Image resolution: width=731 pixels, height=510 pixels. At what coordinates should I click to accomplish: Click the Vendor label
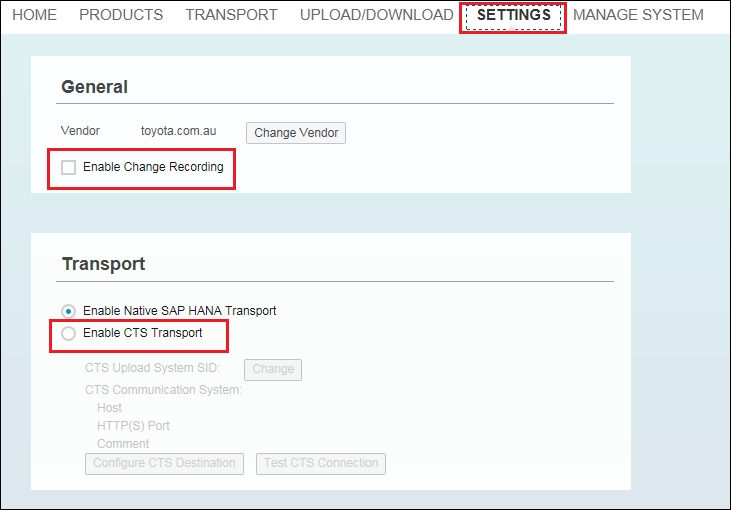click(80, 131)
